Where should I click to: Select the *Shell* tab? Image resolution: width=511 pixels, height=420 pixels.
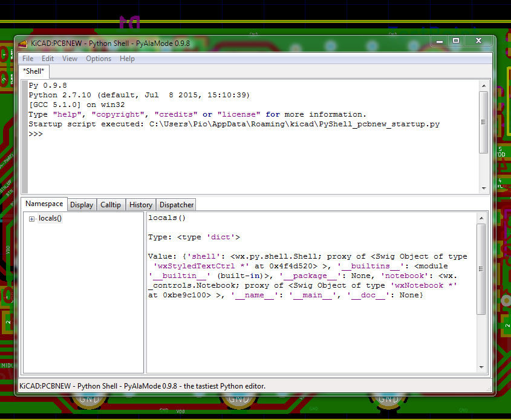[33, 71]
